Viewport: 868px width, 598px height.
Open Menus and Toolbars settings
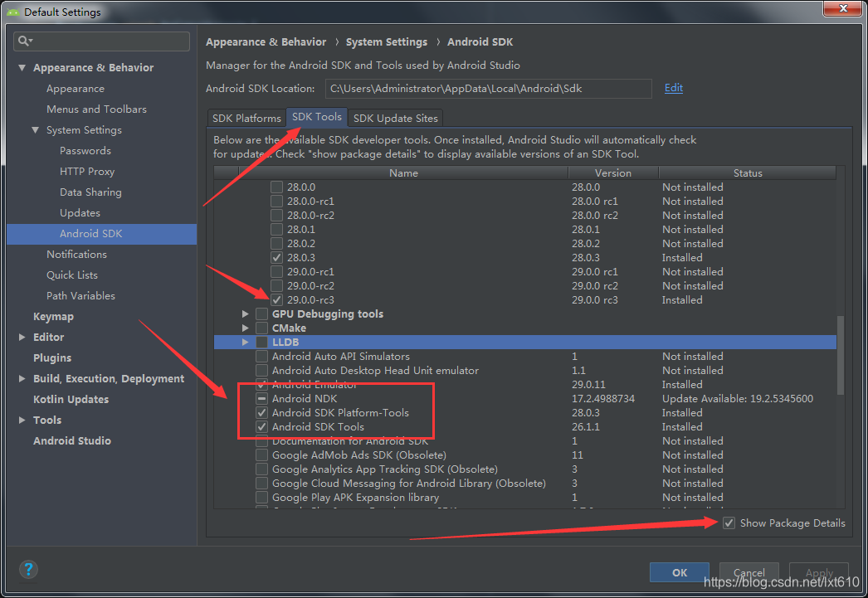[x=96, y=109]
